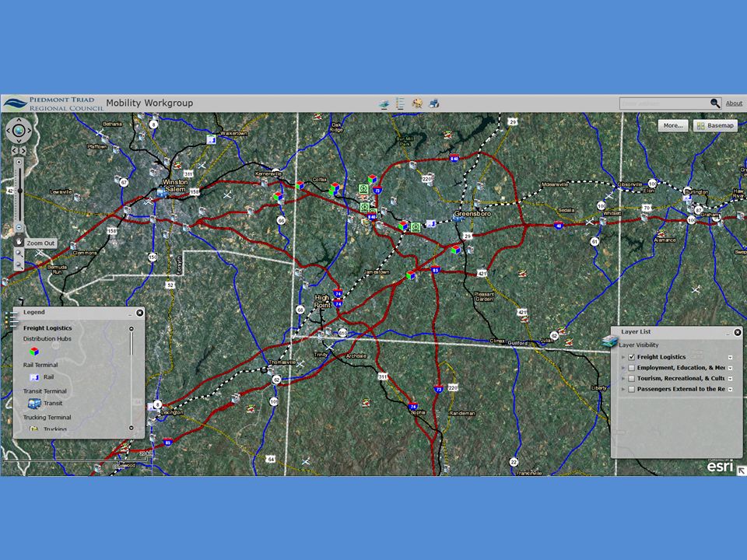
Task: Open the Basemap switcher
Action: [715, 126]
